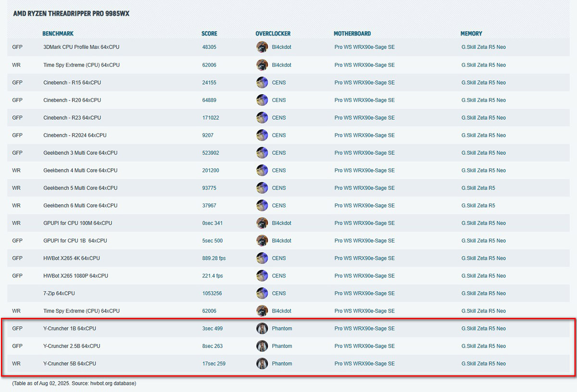Open the 201200 score link
The width and height of the screenshot is (577, 392).
[x=211, y=170]
